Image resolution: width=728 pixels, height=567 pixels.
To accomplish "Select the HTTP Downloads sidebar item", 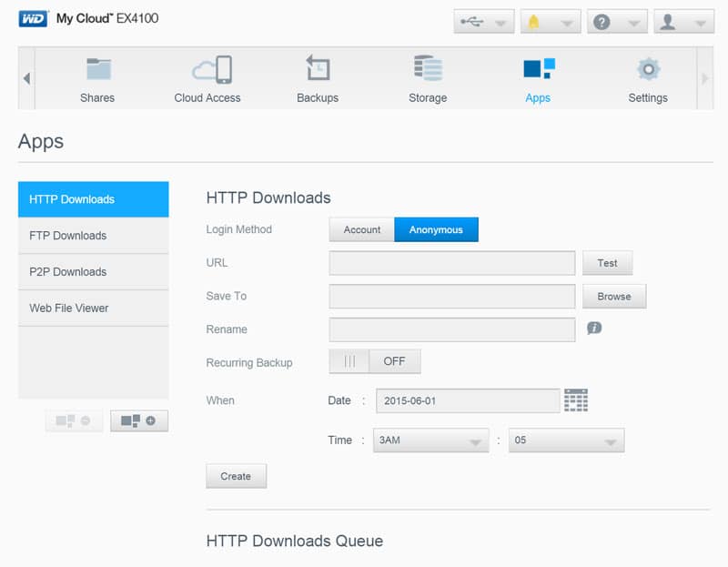I will pyautogui.click(x=94, y=199).
